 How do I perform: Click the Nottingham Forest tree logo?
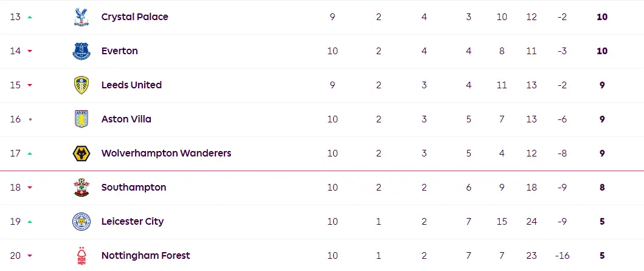81,256
